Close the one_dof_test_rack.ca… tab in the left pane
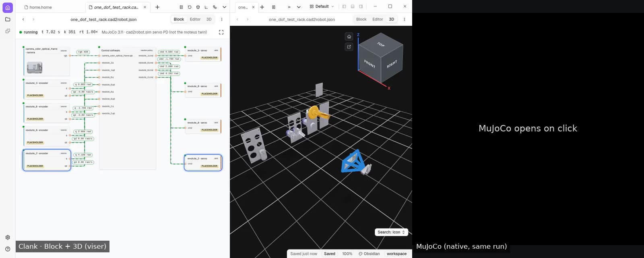644x258 pixels. tap(145, 7)
